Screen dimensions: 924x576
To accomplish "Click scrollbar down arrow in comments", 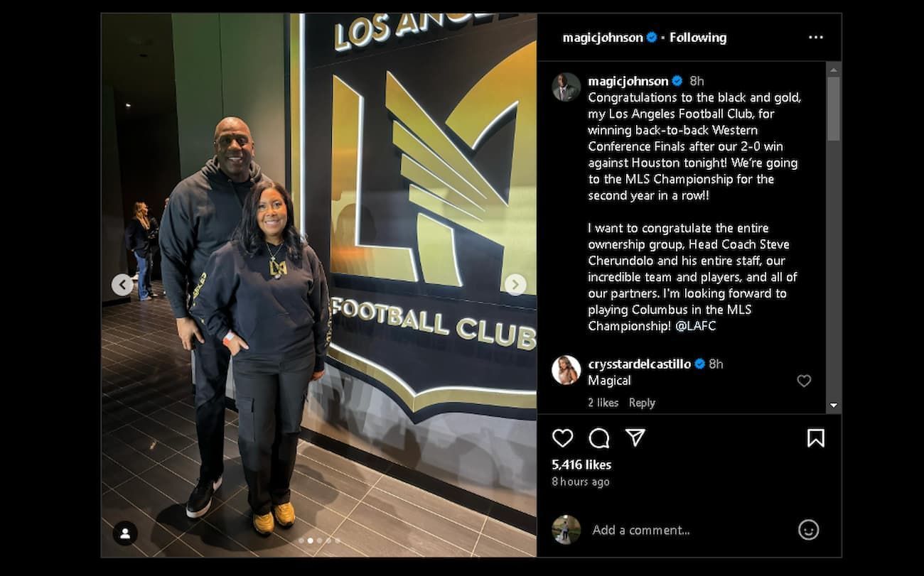I will tap(833, 406).
